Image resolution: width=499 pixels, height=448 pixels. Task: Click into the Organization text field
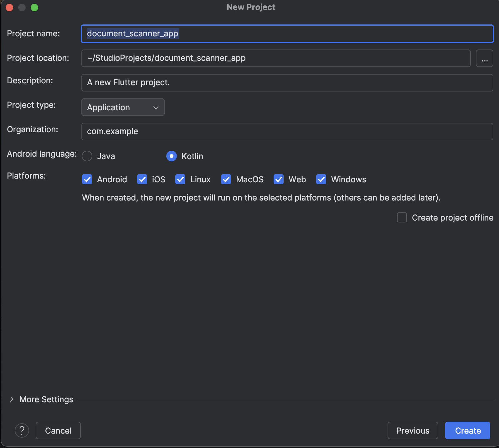pos(287,132)
